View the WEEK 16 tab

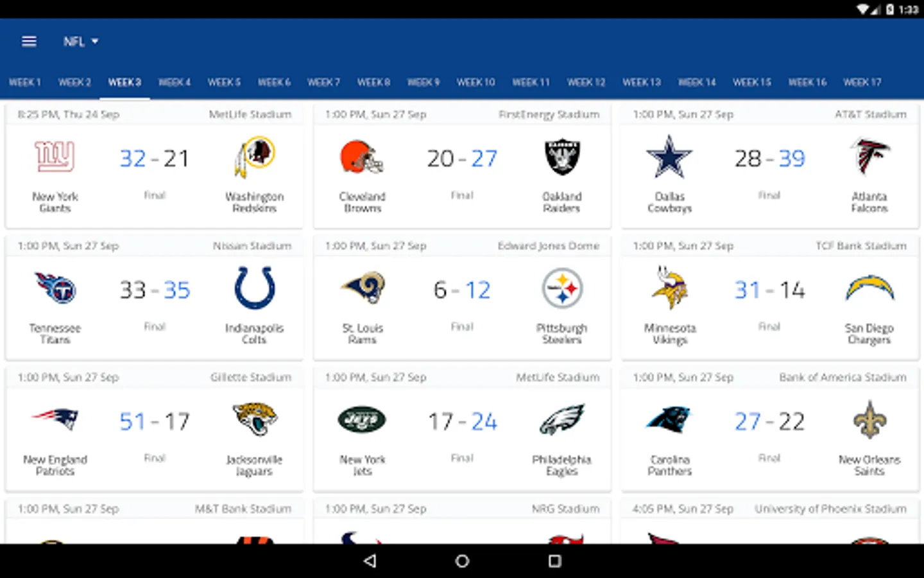[x=807, y=82]
